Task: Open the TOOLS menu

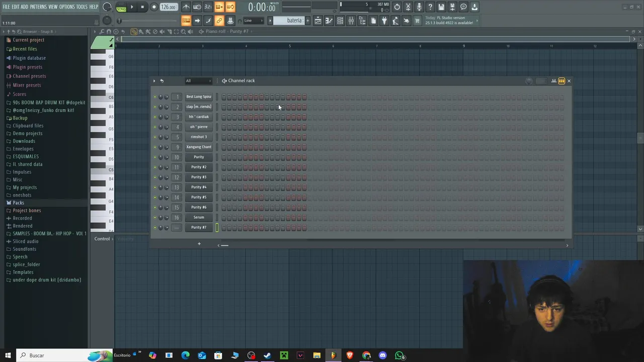Action: pyautogui.click(x=82, y=7)
